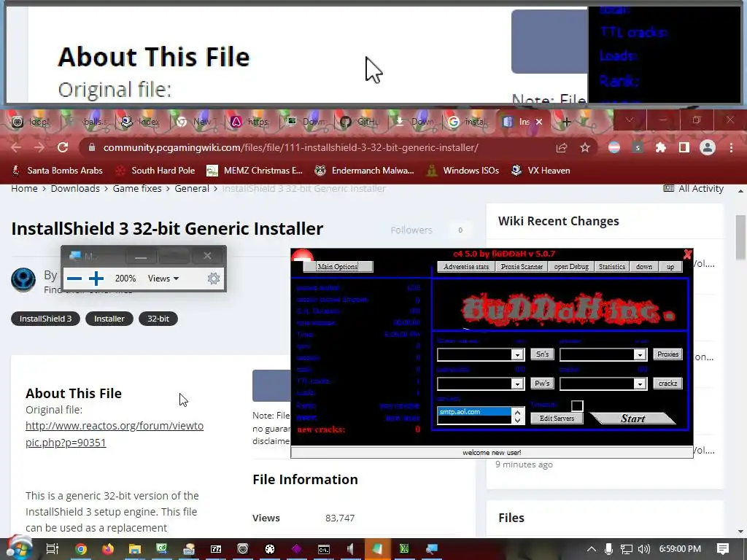The height and width of the screenshot is (560, 747).
Task: Open volume control in system tray
Action: tap(643, 549)
